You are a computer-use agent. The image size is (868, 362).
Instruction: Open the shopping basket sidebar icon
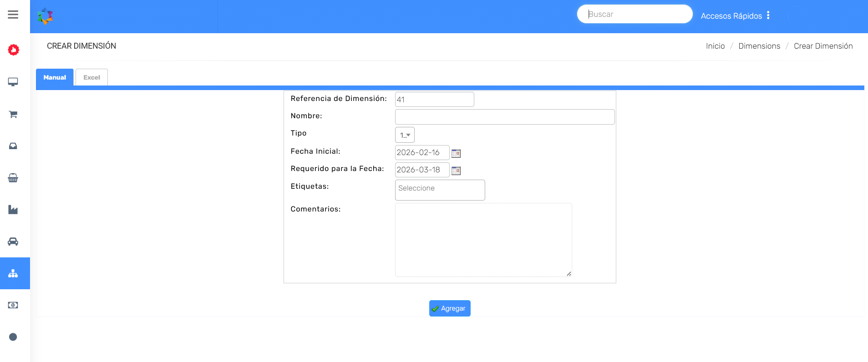click(13, 178)
